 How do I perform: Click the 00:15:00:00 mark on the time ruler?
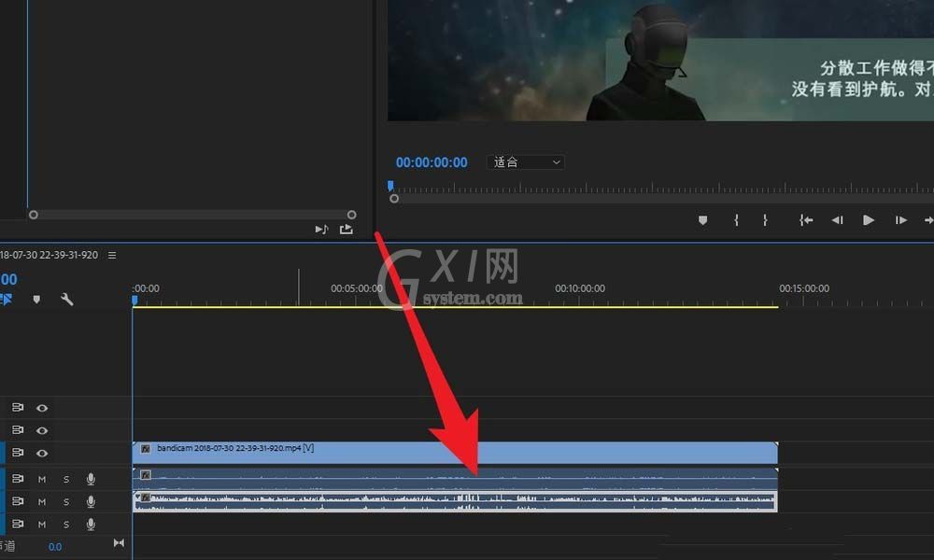pos(804,288)
